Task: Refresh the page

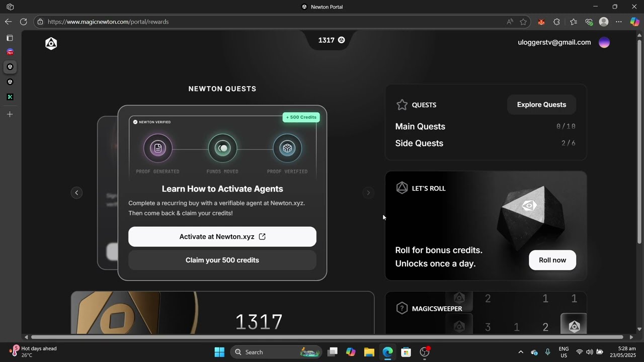Action: [23, 22]
